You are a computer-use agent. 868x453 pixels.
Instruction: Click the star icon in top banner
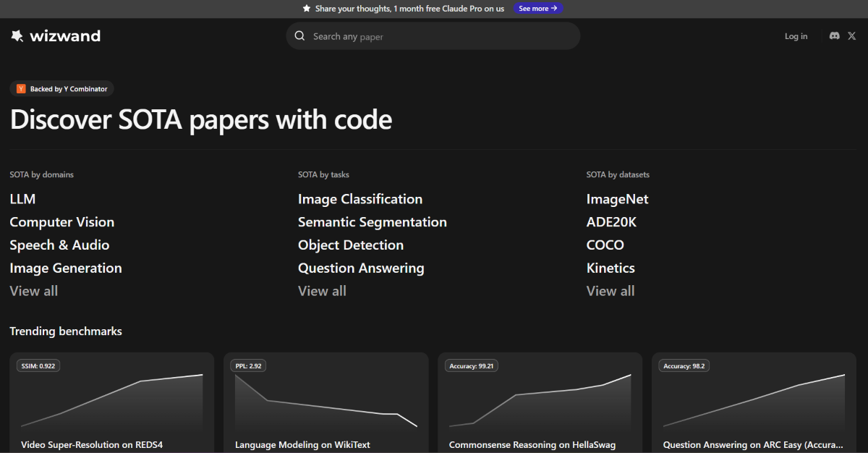pos(307,9)
